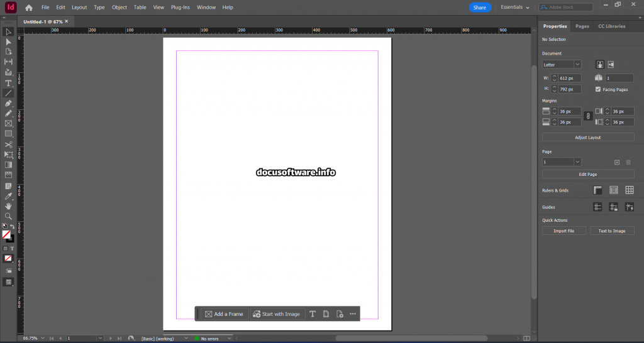Switch to the Pages panel tab

[x=582, y=26]
